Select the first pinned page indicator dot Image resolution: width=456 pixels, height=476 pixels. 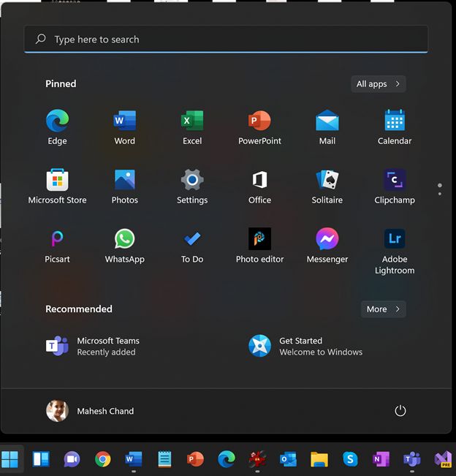(x=440, y=185)
